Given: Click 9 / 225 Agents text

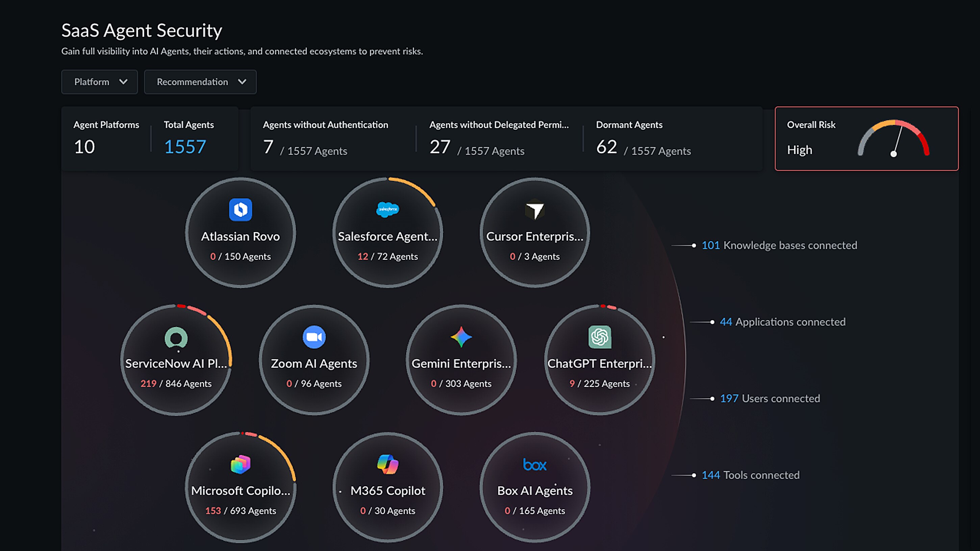Looking at the screenshot, I should pos(600,384).
